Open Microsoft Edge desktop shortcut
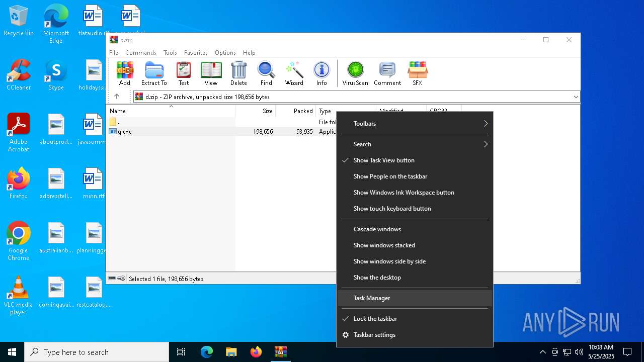This screenshot has width=644, height=362. tap(56, 24)
